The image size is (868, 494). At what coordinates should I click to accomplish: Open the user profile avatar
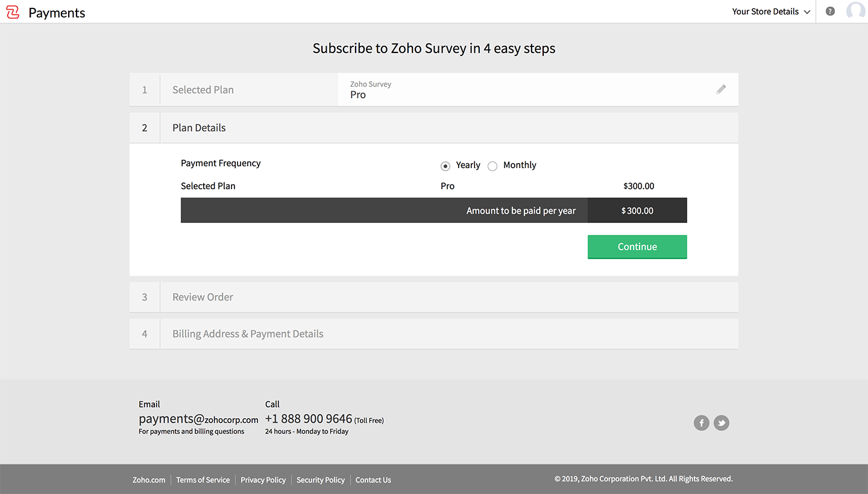click(855, 11)
